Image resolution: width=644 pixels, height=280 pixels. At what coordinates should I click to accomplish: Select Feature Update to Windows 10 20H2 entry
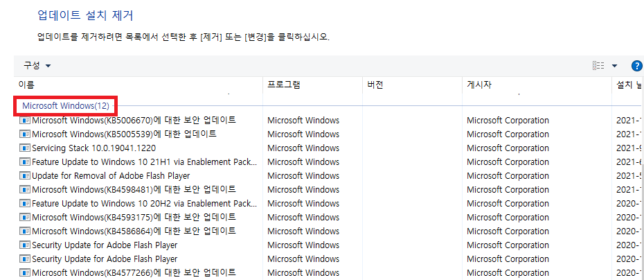pos(145,204)
